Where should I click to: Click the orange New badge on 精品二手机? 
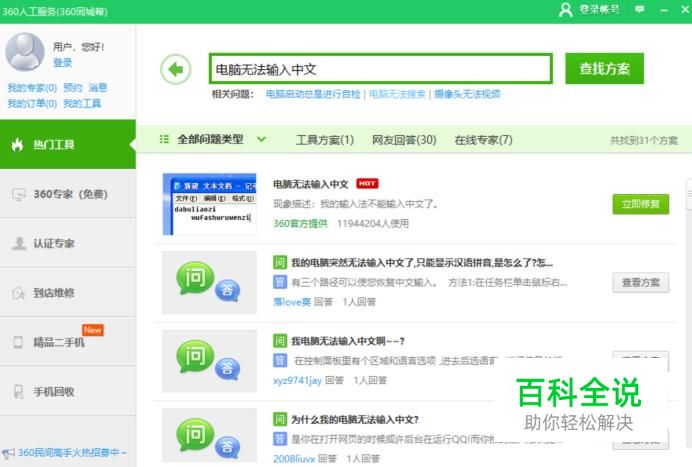tap(93, 330)
